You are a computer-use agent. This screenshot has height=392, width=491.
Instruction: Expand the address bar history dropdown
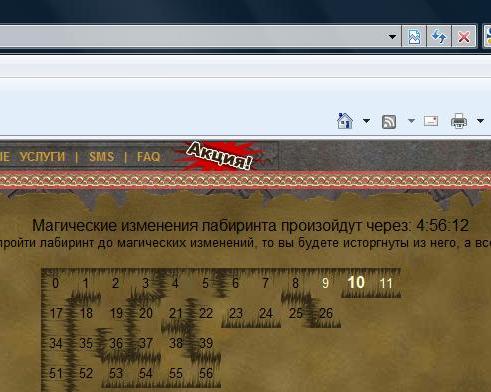[392, 36]
